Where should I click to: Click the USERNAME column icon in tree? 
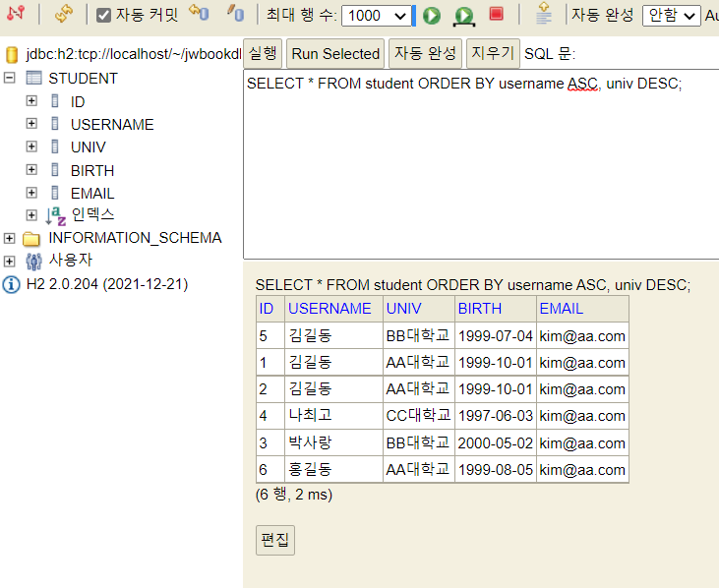coord(55,123)
